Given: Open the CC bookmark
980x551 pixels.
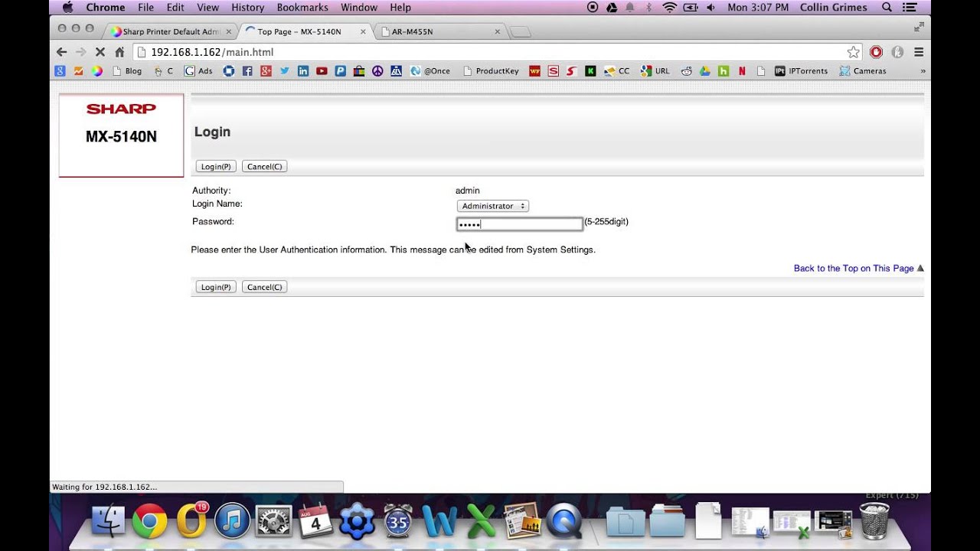Looking at the screenshot, I should coord(617,71).
